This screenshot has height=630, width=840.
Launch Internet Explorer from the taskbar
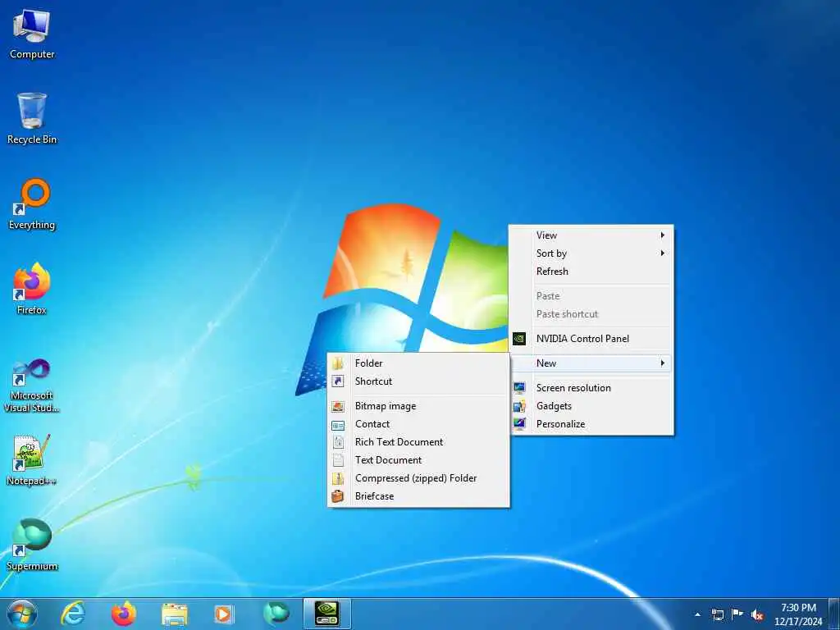[x=73, y=614]
